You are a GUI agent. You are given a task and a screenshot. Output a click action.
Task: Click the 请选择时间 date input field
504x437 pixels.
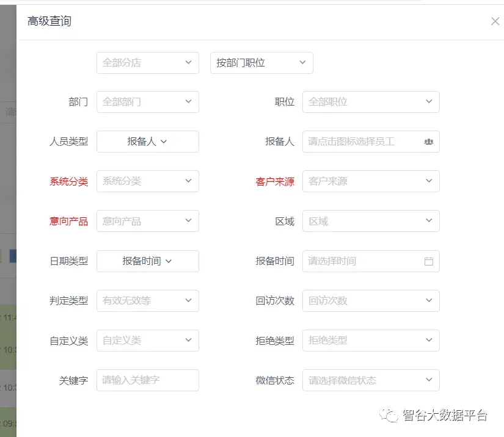tap(360, 261)
